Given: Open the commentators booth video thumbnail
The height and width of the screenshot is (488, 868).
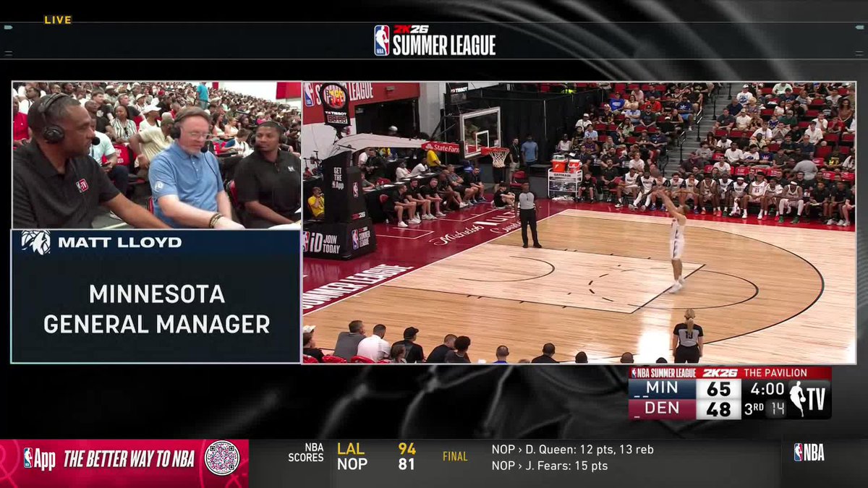Looking at the screenshot, I should tap(156, 155).
